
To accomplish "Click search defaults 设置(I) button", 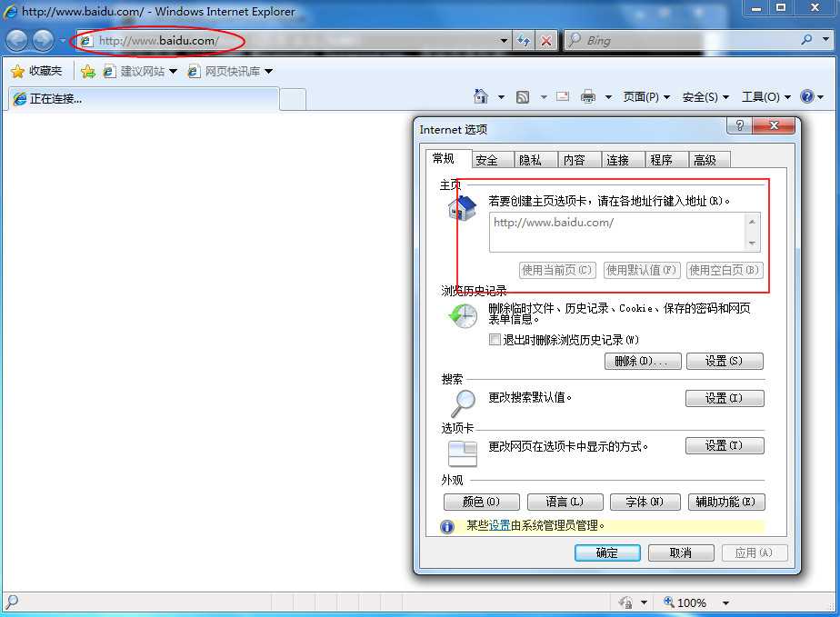I will [x=725, y=398].
